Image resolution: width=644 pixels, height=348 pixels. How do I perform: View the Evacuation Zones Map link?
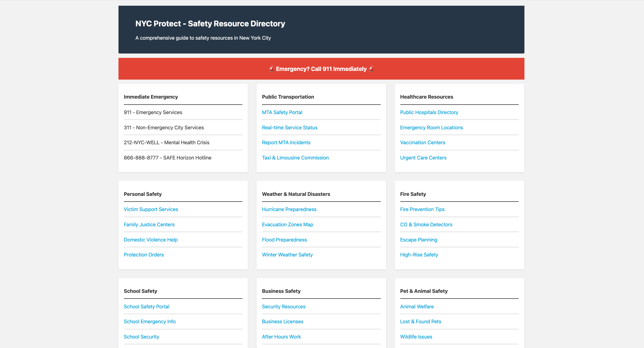click(x=287, y=224)
